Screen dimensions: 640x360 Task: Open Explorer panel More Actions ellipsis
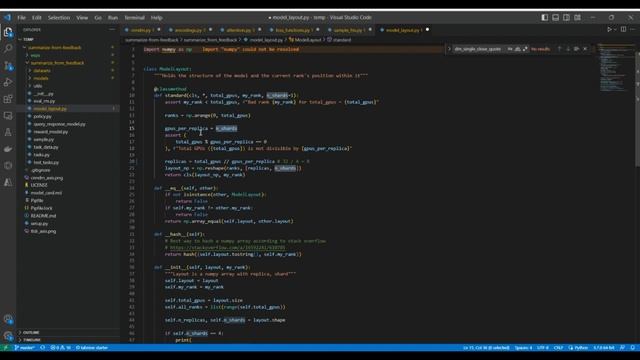[112, 30]
